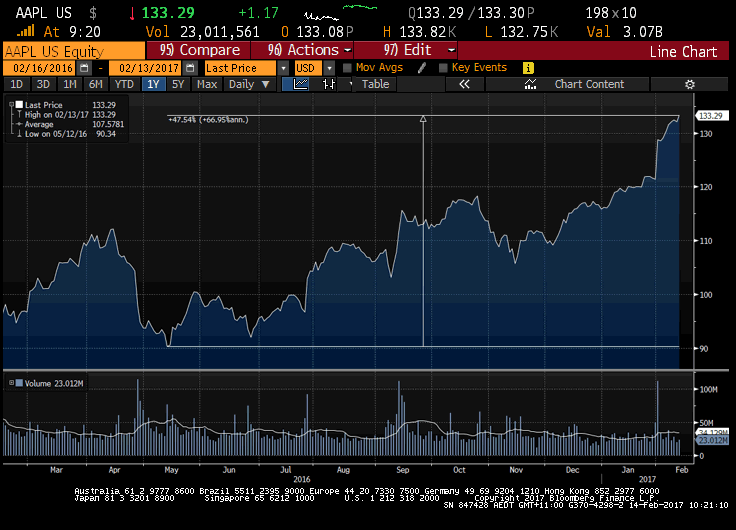Click the 198x10 size quote

[x=611, y=13]
